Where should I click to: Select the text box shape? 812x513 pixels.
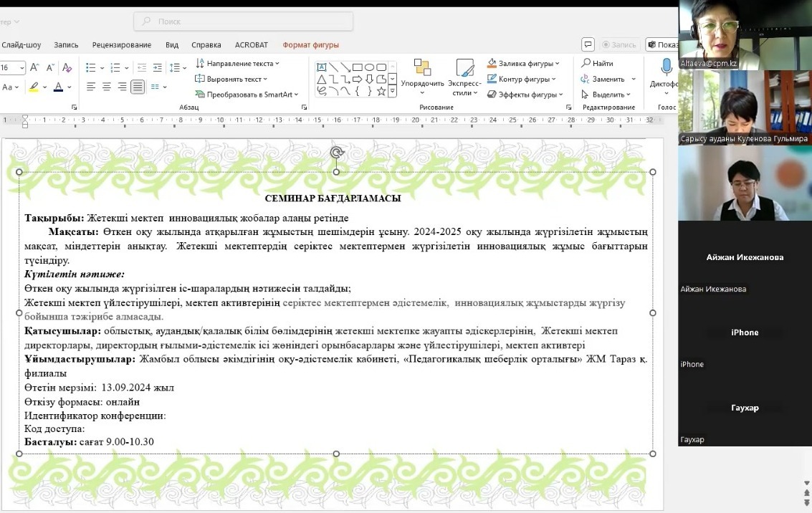click(322, 67)
